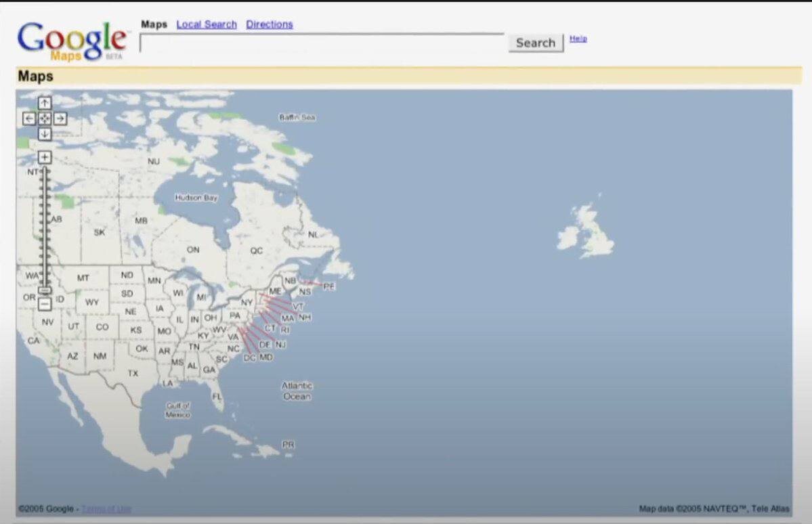Click the Google Maps logo
Screen dimensions: 812x524
[72, 41]
